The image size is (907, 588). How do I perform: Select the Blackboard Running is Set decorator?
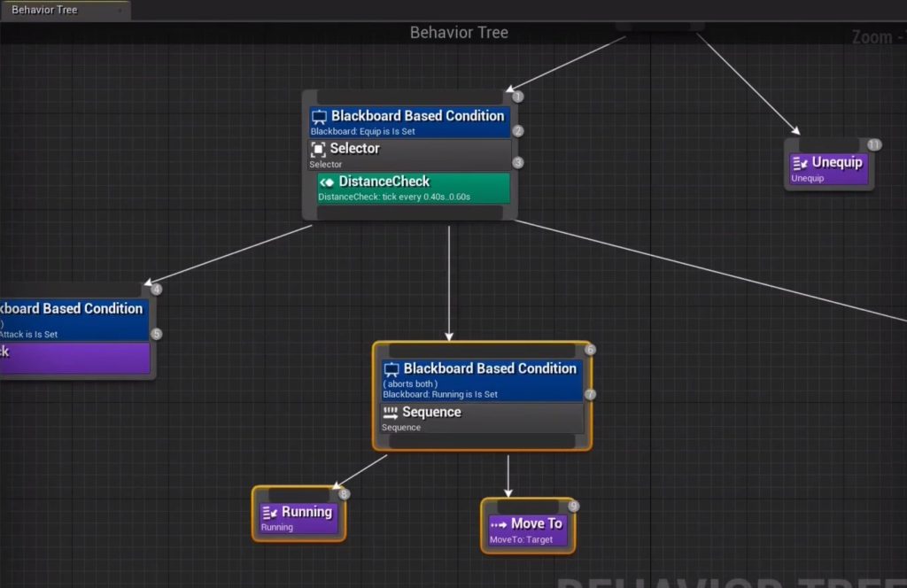pyautogui.click(x=482, y=381)
